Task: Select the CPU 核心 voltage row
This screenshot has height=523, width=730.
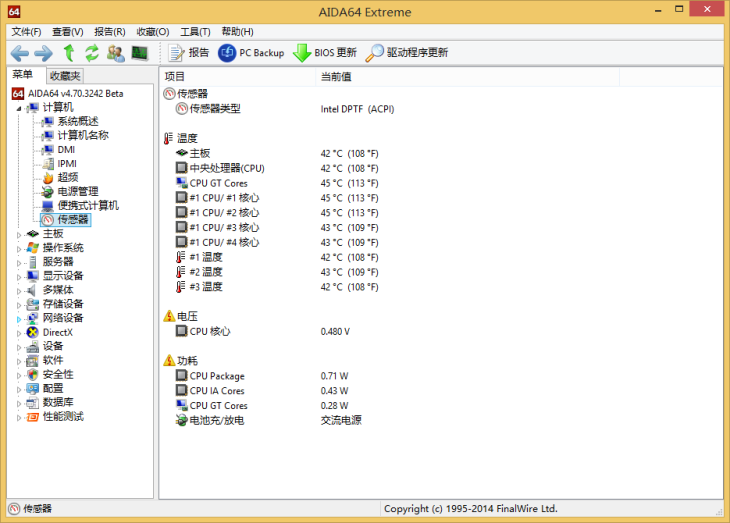Action: coord(440,331)
